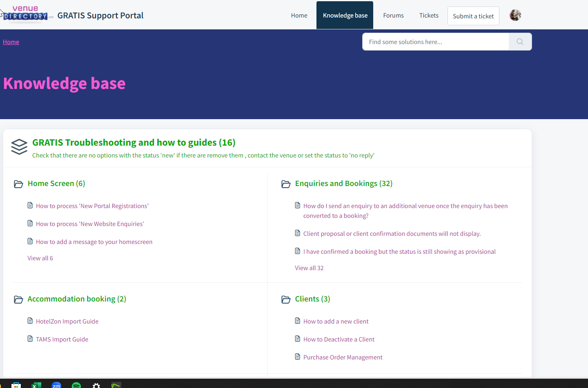The image size is (588, 388).
Task: Open the Tickets nav tab
Action: coord(429,16)
